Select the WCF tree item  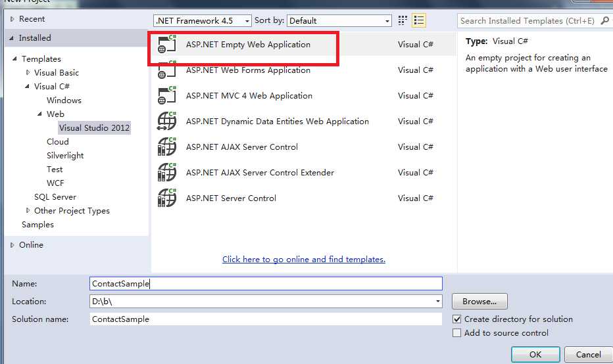(55, 183)
